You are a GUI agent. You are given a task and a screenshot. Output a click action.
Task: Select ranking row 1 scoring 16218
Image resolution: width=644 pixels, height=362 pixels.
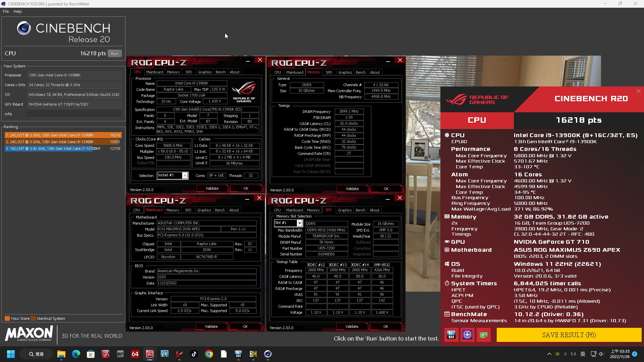click(x=63, y=135)
